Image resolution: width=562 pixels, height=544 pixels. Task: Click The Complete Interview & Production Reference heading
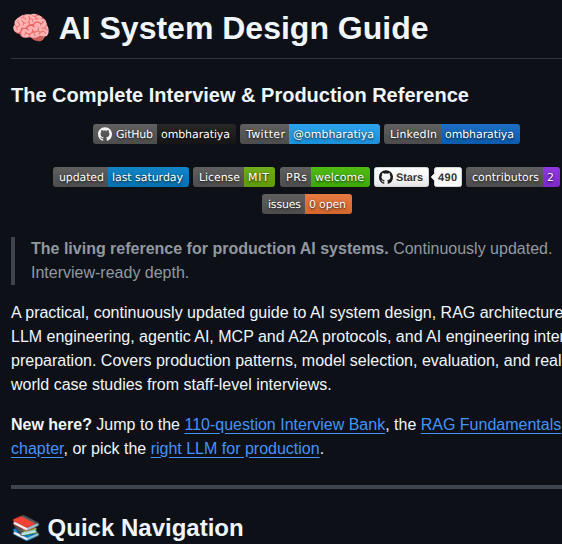point(240,95)
